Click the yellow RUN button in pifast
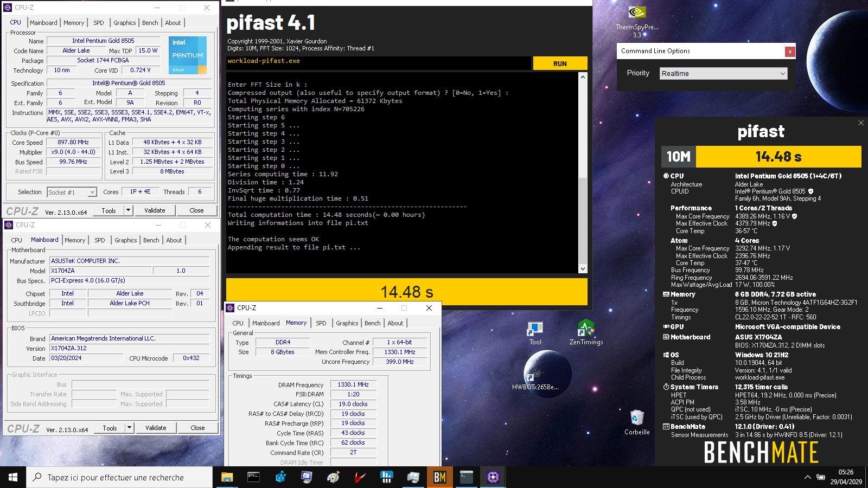 560,63
